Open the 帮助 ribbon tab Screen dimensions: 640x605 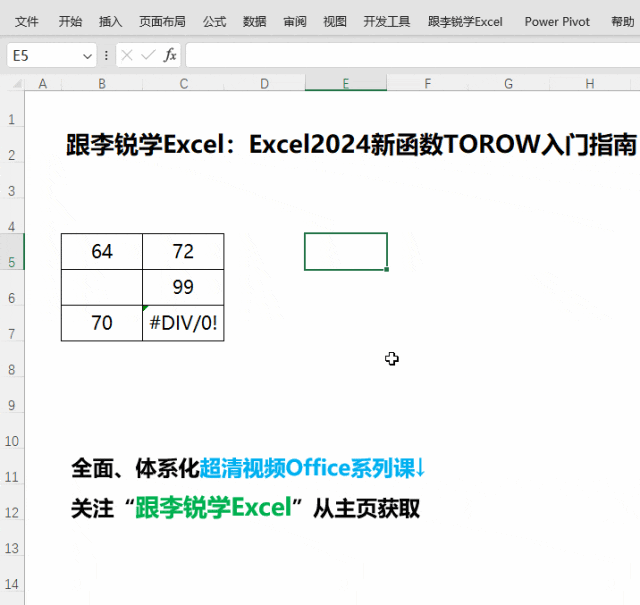pos(622,22)
